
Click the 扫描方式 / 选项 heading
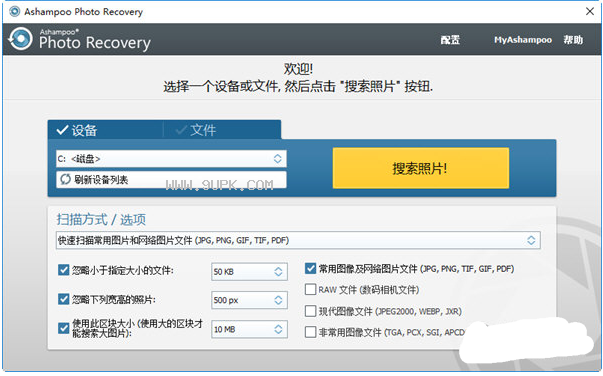coord(101,219)
